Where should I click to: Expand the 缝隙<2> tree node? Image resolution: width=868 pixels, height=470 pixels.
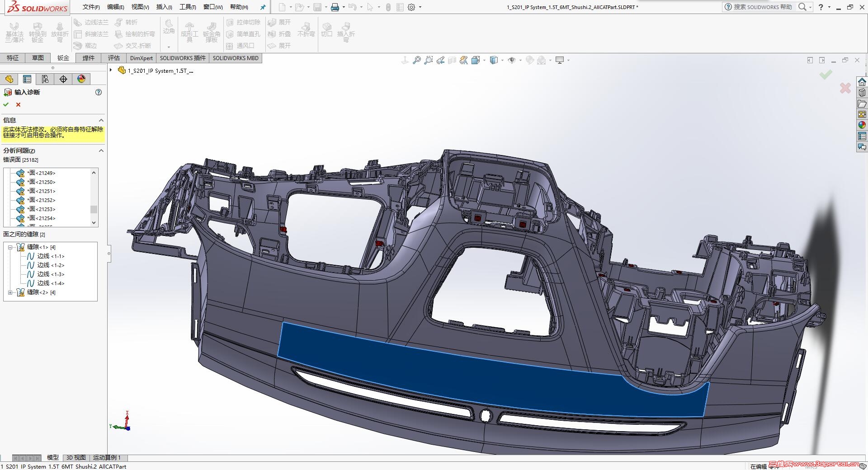(10, 292)
